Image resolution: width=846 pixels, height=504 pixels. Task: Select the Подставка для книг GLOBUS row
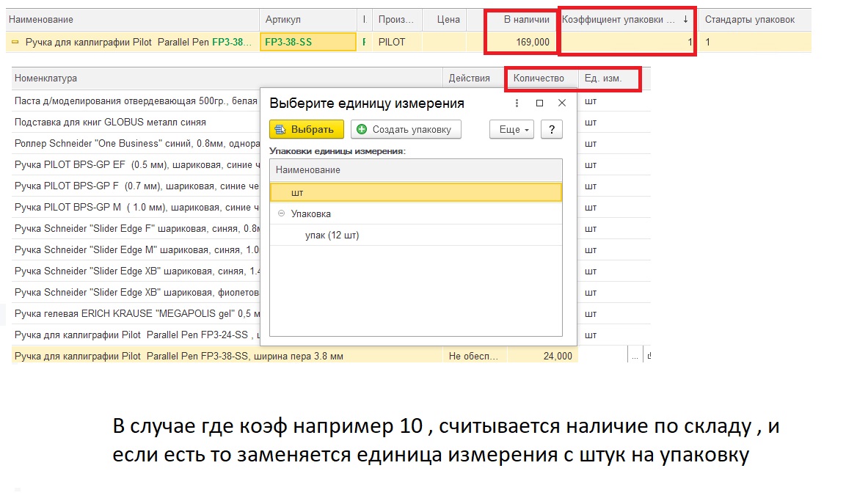[x=110, y=123]
